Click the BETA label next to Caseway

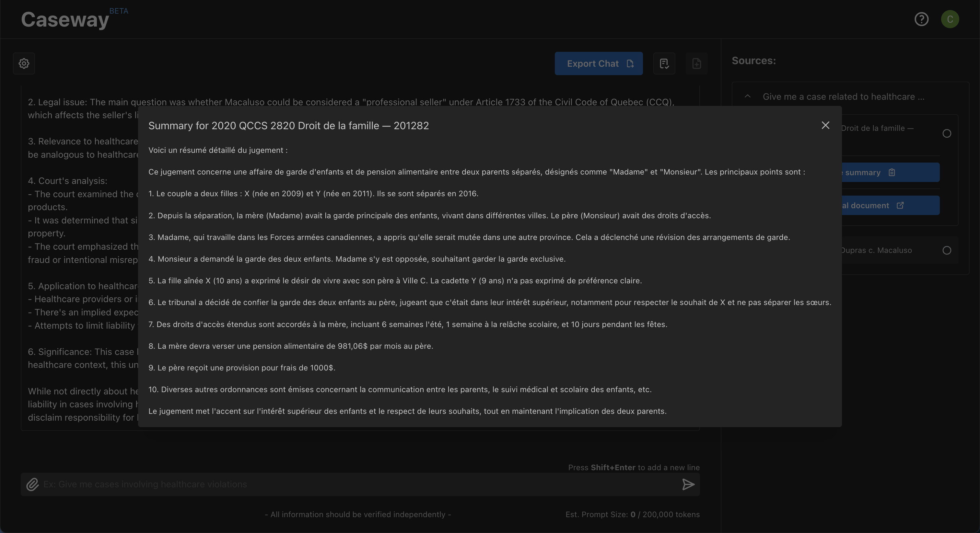[x=119, y=11]
